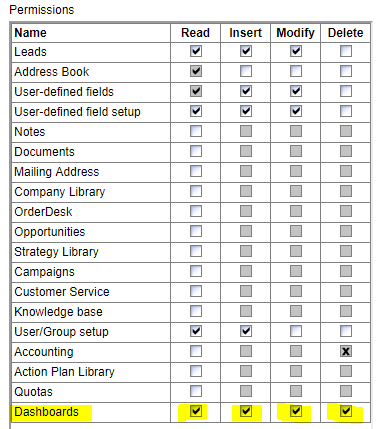Enable Modify permission for Address Book
Image resolution: width=378 pixels, height=429 pixels.
296,71
